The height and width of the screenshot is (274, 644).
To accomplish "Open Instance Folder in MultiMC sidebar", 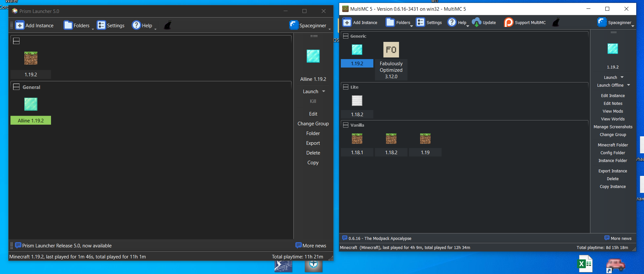I will [613, 161].
